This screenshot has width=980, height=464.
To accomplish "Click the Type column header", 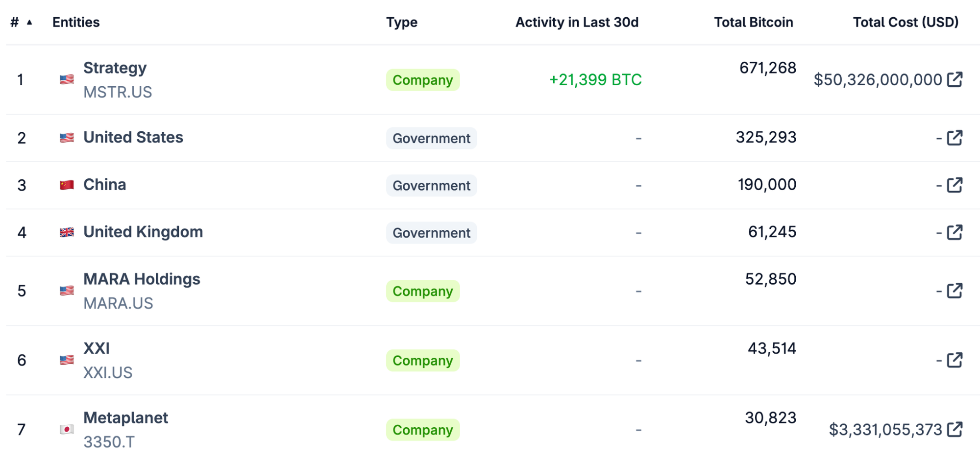I will click(402, 22).
